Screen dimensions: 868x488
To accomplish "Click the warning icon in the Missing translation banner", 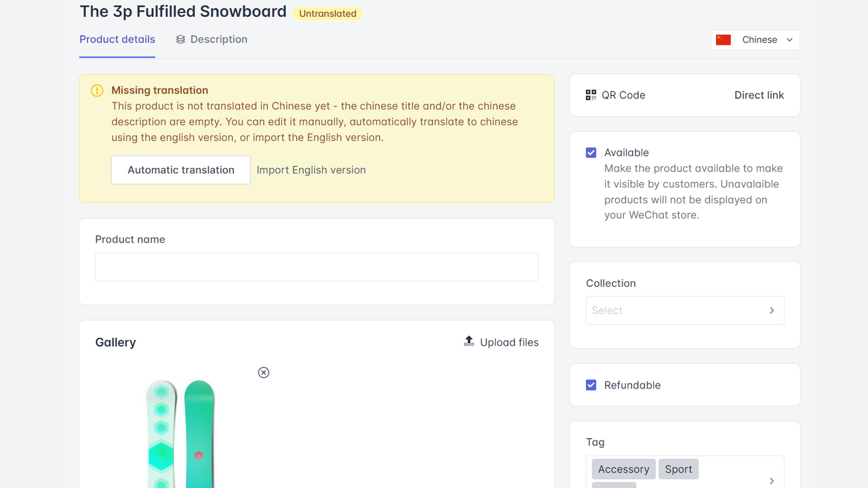I will 96,90.
